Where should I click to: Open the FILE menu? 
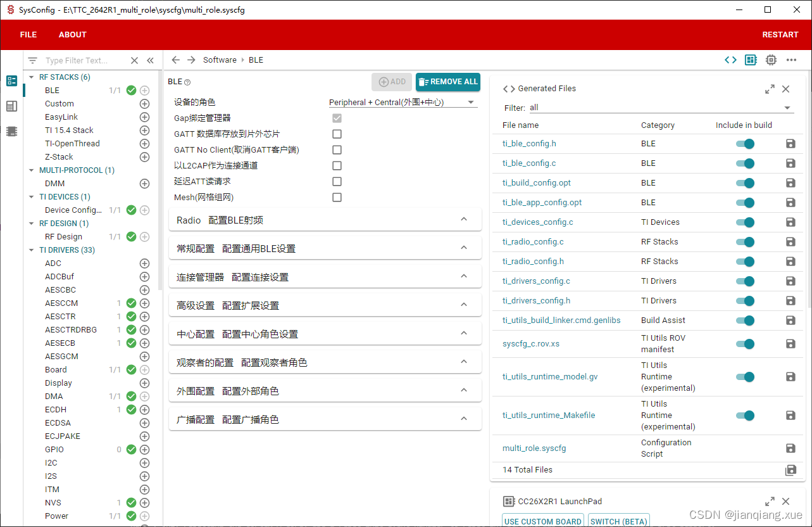coord(28,35)
